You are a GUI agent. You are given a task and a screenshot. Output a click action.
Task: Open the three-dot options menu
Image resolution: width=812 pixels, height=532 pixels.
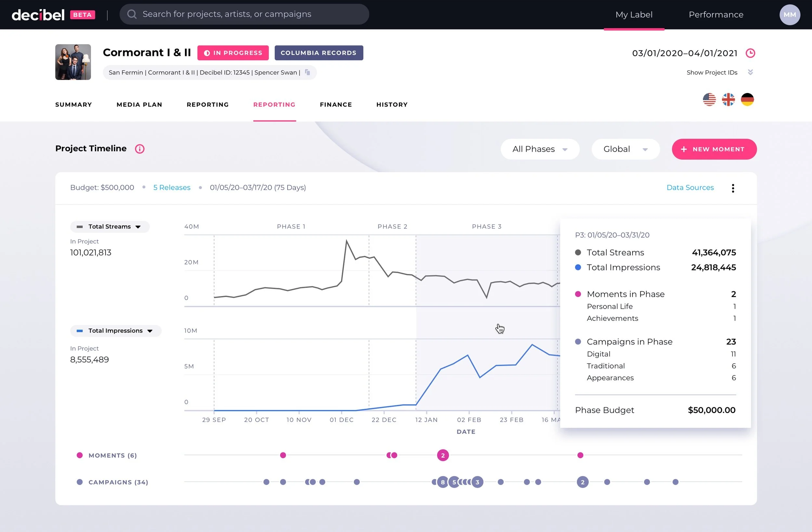[x=733, y=188]
